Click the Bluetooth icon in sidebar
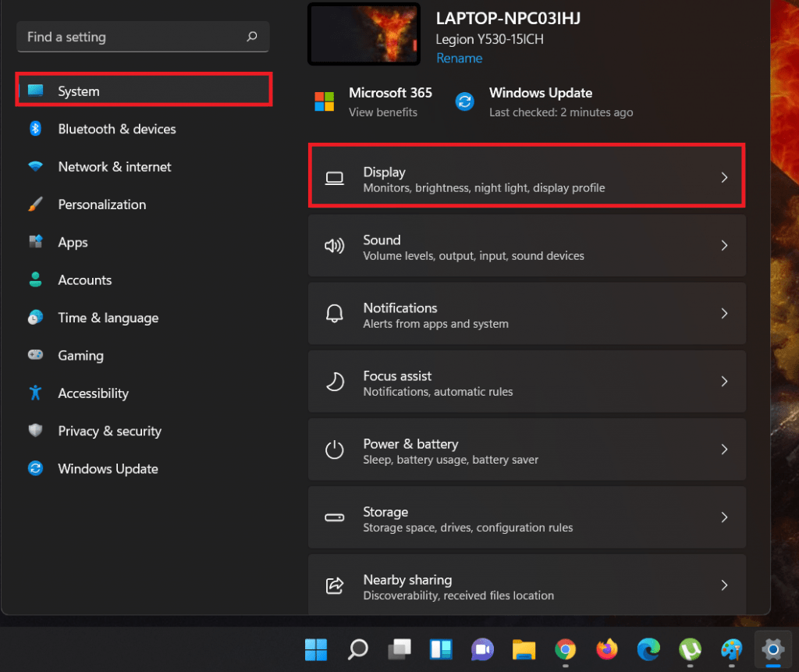 (35, 129)
